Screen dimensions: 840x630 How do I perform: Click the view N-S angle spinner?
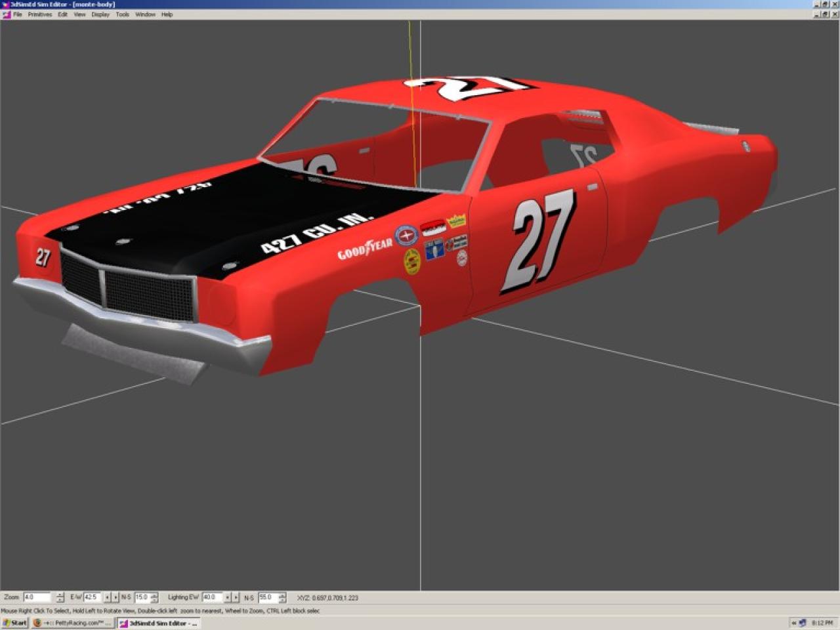pyautogui.click(x=154, y=597)
